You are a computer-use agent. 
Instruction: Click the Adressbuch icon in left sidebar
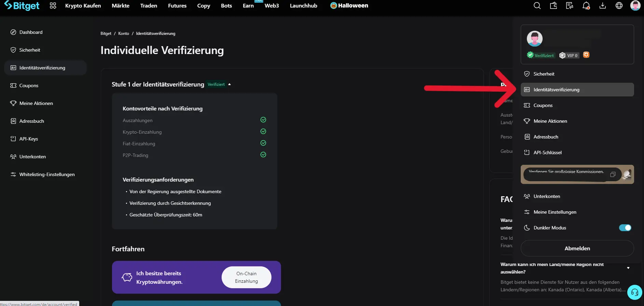click(13, 121)
